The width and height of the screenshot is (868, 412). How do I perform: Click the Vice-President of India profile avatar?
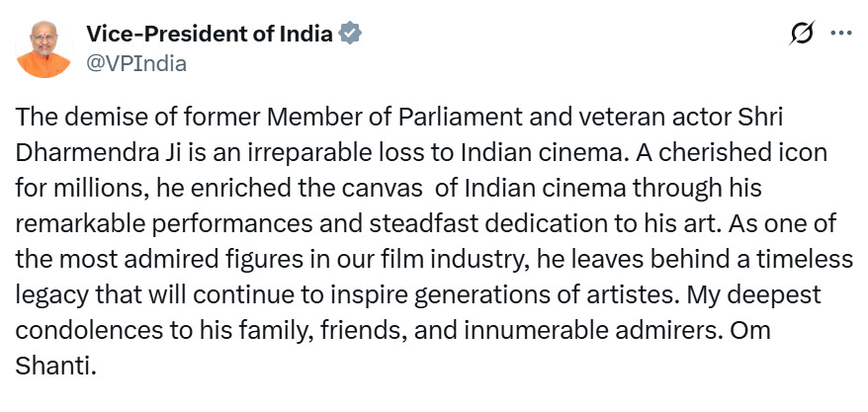(44, 48)
